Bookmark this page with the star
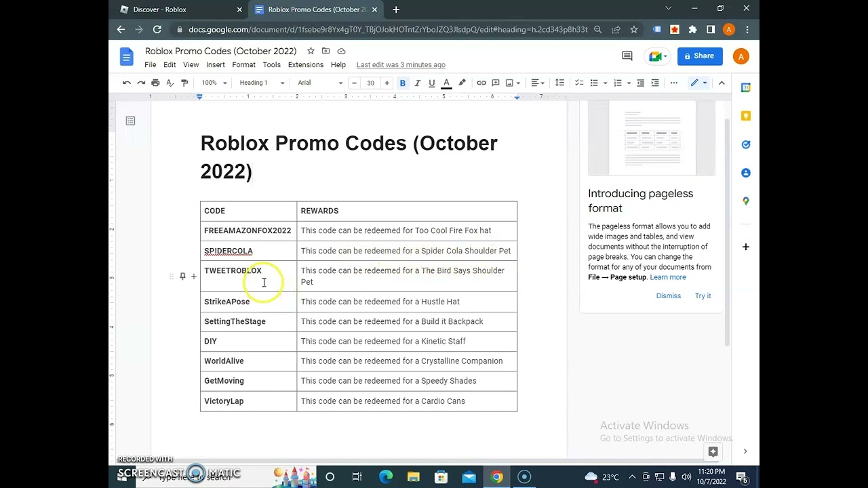 point(634,30)
